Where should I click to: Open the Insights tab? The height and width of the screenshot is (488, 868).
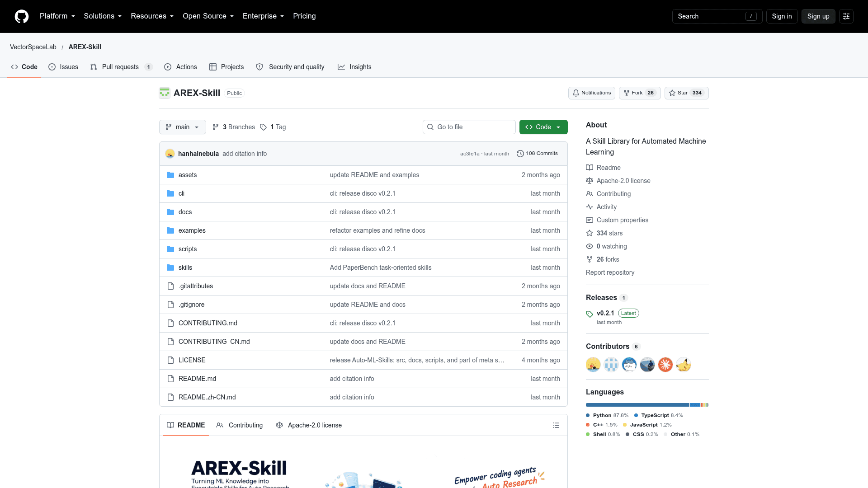pyautogui.click(x=354, y=67)
